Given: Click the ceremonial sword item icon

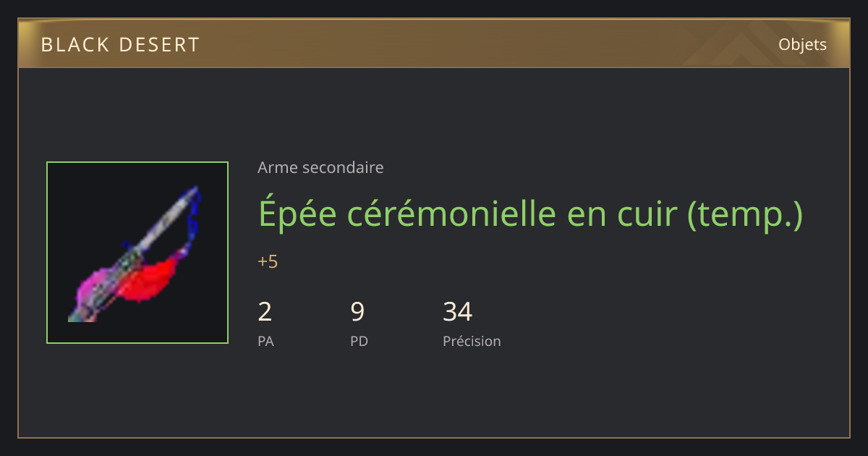Looking at the screenshot, I should point(137,253).
